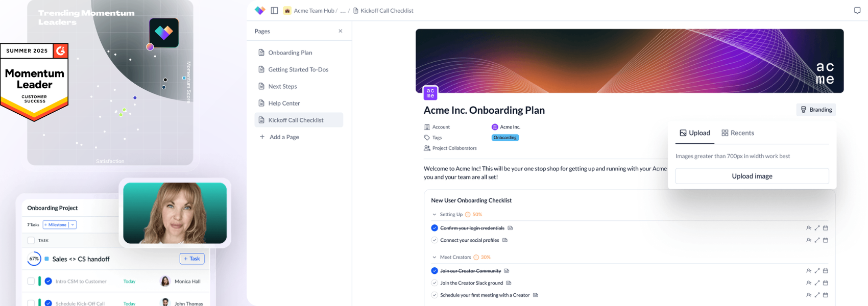Screen dimensions: 868x306
Task: Select the Help Center page
Action: [x=284, y=103]
